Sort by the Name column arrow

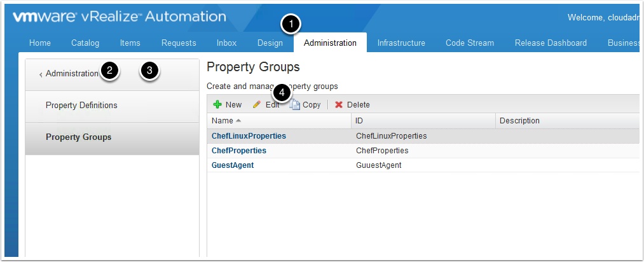tap(238, 121)
